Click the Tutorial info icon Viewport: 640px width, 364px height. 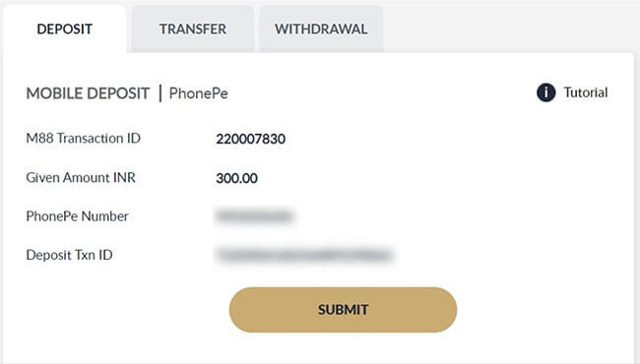coord(545,92)
